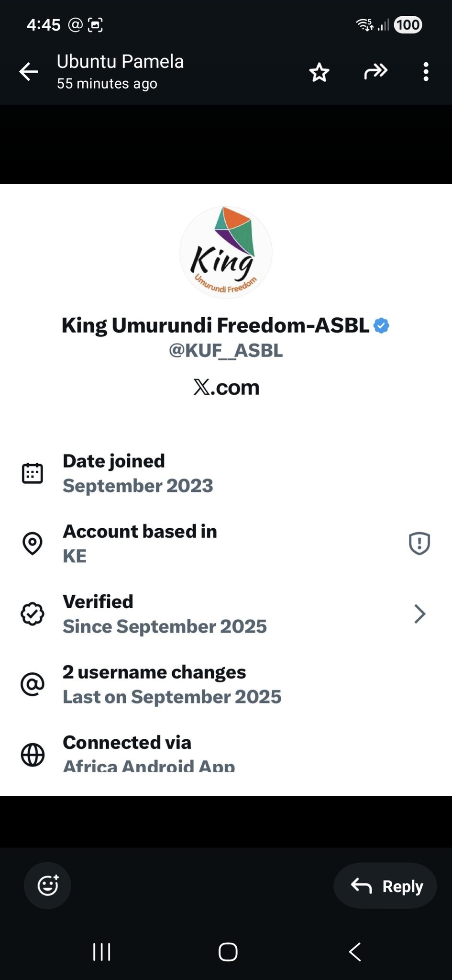The height and width of the screenshot is (980, 452).
Task: Open Android recent apps
Action: pyautogui.click(x=101, y=952)
